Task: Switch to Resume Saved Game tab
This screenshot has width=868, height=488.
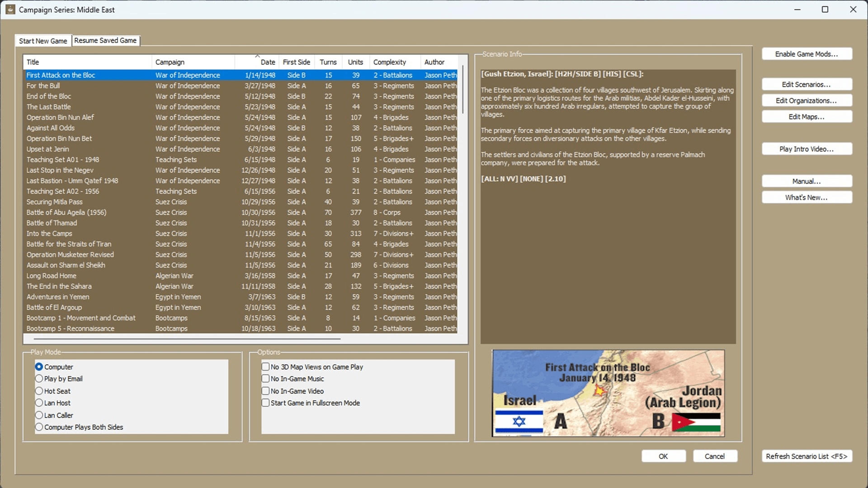Action: point(105,41)
